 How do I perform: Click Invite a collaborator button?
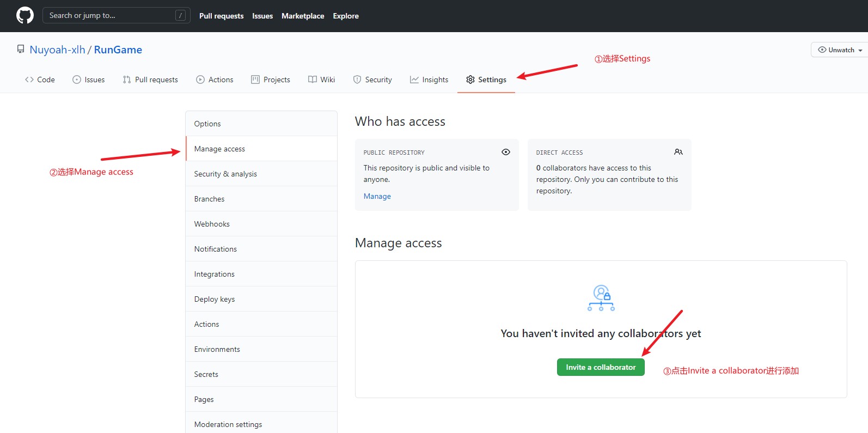click(601, 367)
